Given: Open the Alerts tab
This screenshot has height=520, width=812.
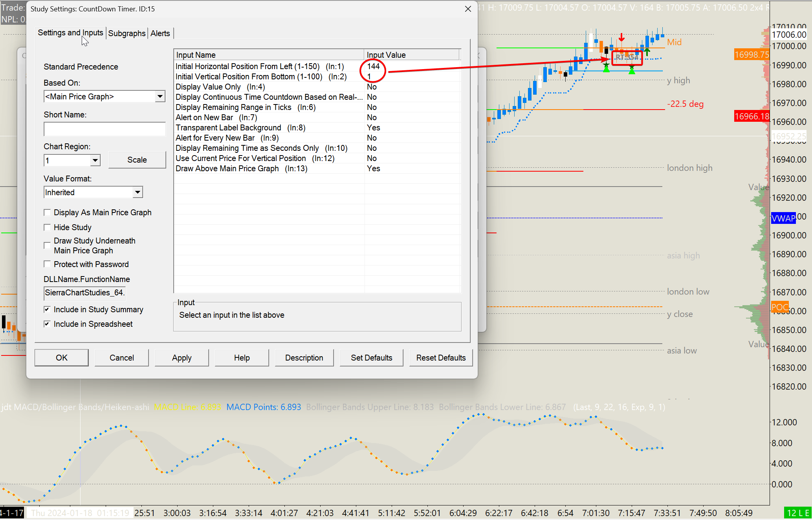Looking at the screenshot, I should [160, 33].
